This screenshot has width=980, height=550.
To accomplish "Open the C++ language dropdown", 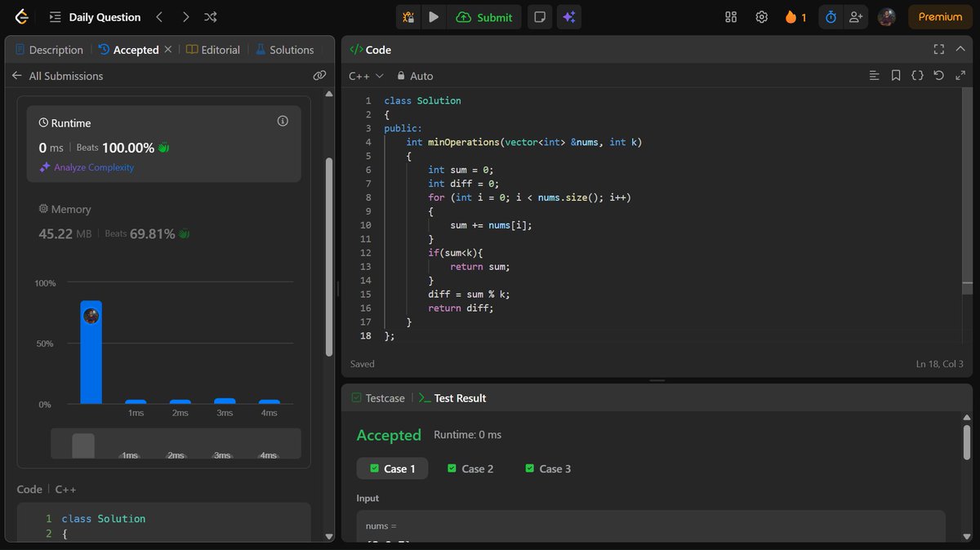I will tap(366, 76).
